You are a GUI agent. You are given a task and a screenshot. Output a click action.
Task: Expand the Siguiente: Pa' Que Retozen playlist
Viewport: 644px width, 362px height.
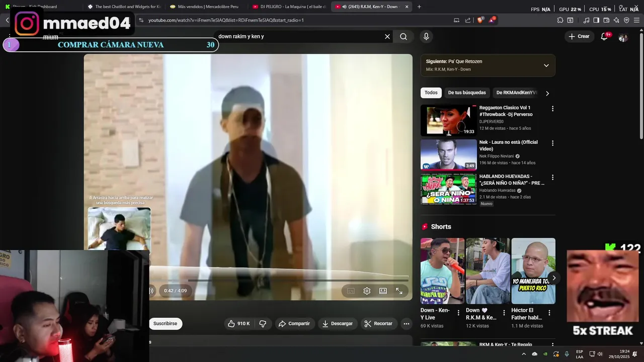pos(546,65)
